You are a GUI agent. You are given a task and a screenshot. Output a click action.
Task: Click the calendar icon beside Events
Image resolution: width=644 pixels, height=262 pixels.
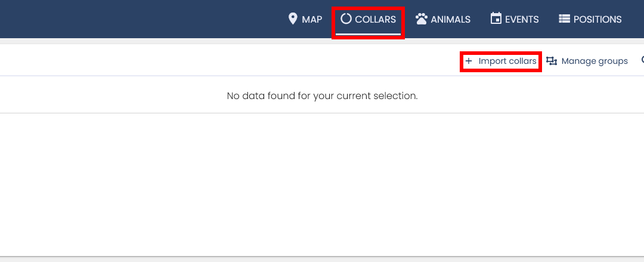[x=496, y=19]
